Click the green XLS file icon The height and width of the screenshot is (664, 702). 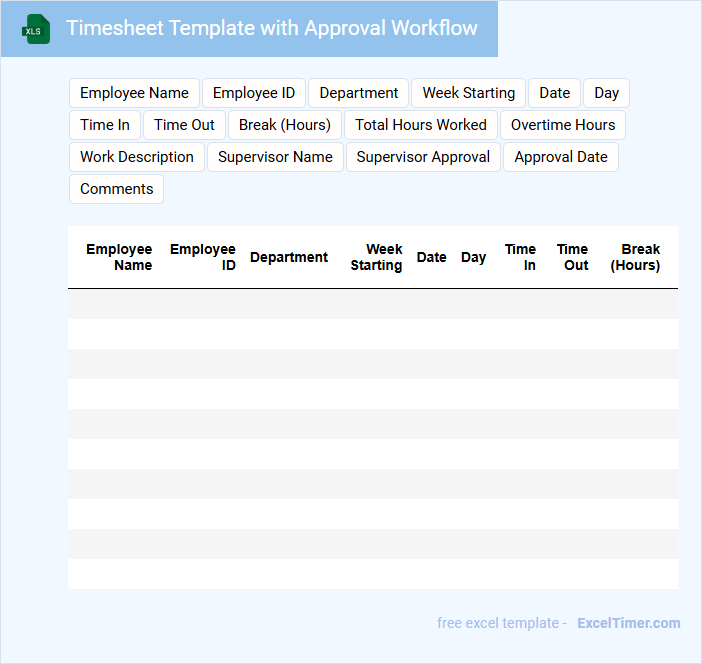pyautogui.click(x=36, y=29)
